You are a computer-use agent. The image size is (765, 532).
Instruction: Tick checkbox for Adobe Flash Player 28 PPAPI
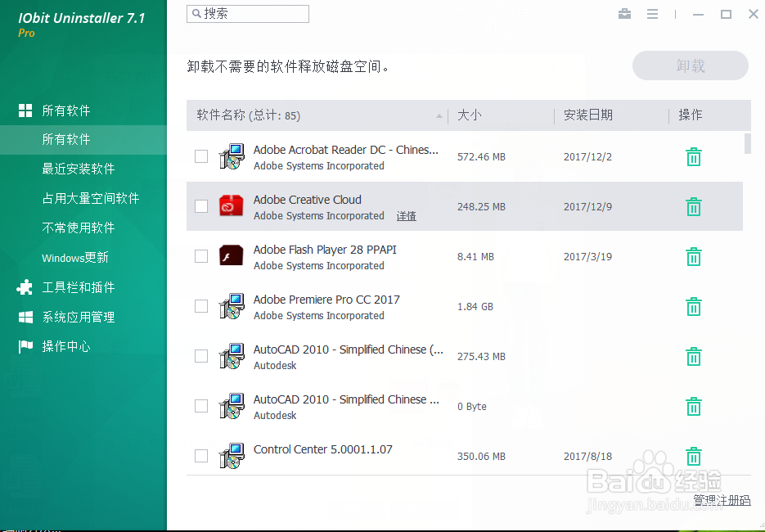[201, 256]
